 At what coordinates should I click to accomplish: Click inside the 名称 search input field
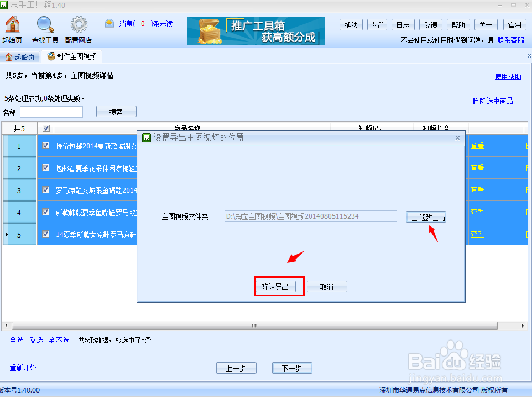coord(51,112)
